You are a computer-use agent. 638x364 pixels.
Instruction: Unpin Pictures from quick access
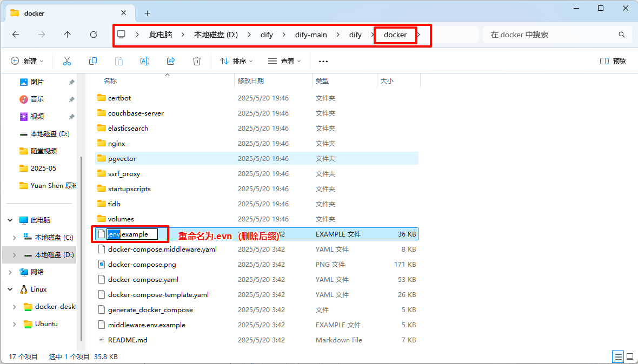pyautogui.click(x=71, y=82)
